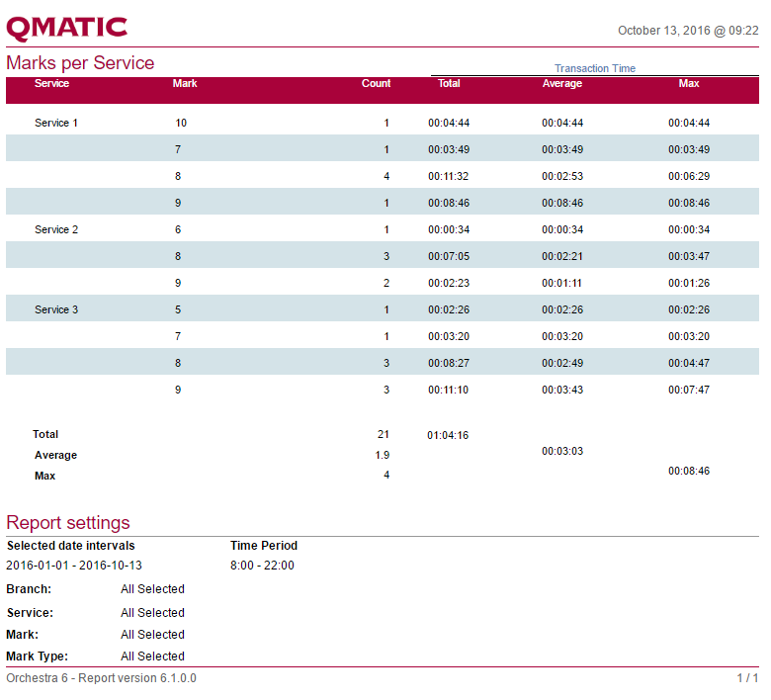Screen dimensions: 771x700
Task: Click the Mark Type setting's All Selected value
Action: coord(152,656)
